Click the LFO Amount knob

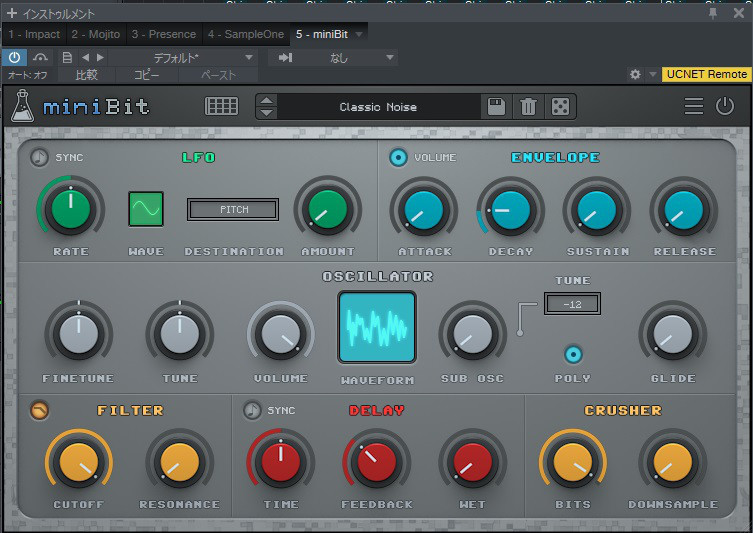coord(328,209)
